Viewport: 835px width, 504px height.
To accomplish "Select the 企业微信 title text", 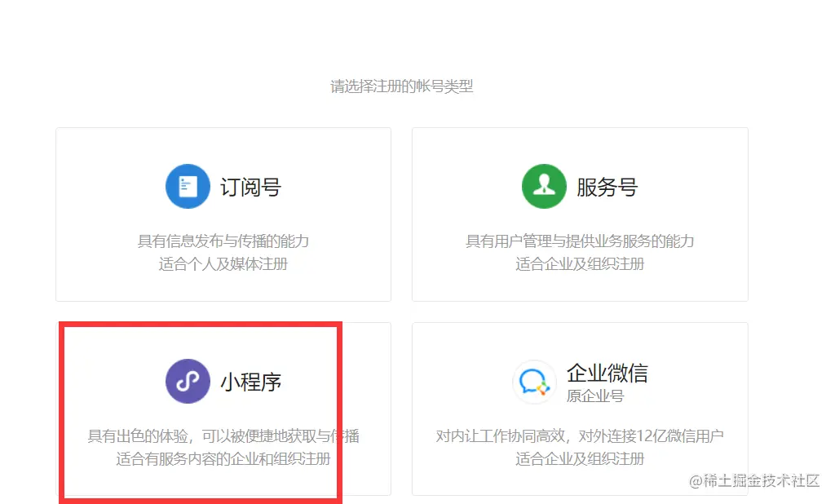I will (x=607, y=373).
